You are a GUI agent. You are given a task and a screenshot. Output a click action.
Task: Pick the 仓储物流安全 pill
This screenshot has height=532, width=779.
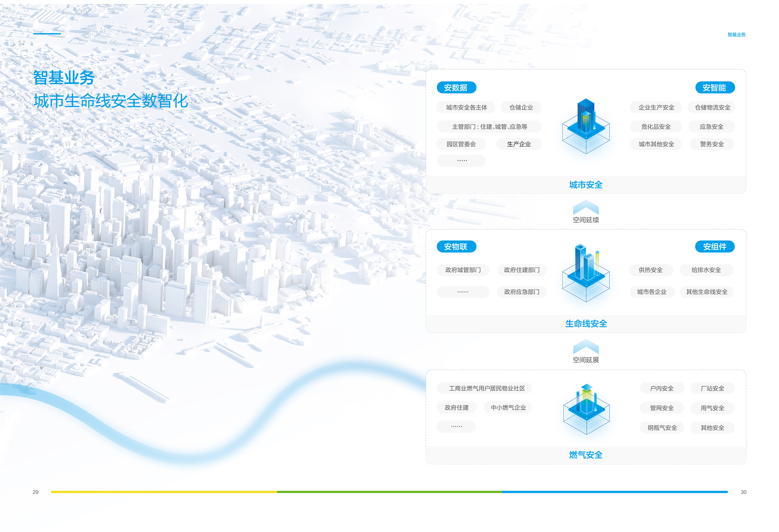[x=712, y=107]
